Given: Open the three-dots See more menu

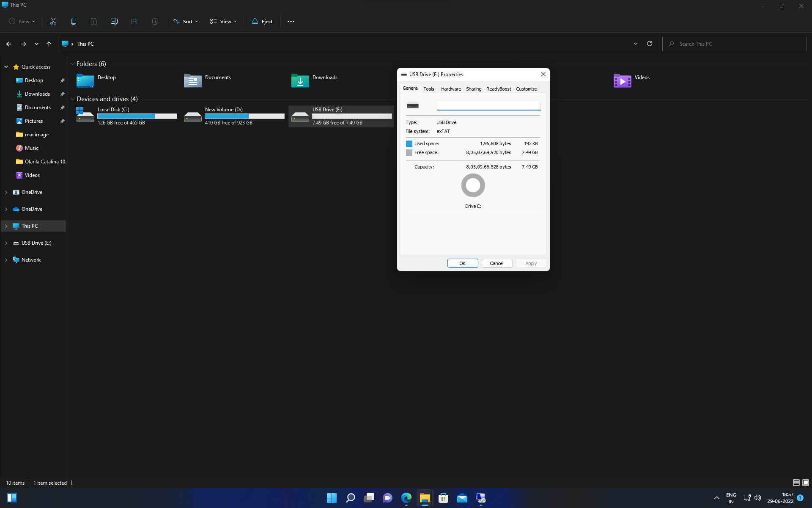Looking at the screenshot, I should [291, 21].
